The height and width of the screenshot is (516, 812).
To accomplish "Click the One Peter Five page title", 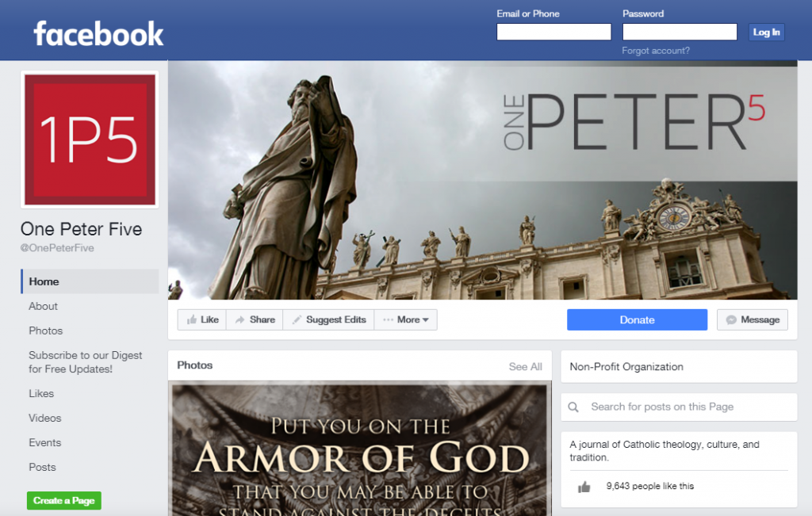I will point(82,229).
